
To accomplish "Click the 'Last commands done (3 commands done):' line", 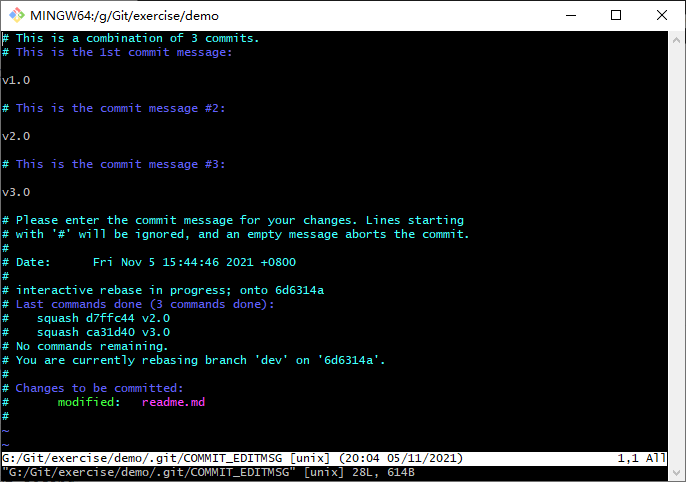I will [138, 304].
